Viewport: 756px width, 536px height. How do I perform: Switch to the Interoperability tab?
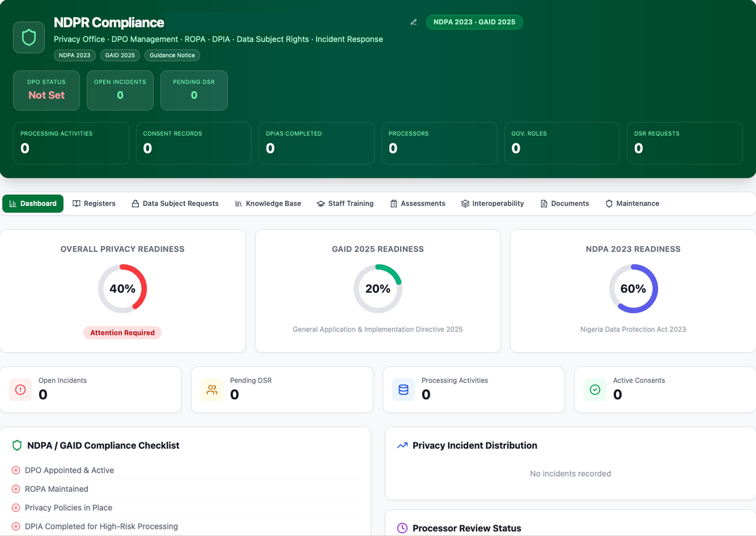[x=493, y=203]
